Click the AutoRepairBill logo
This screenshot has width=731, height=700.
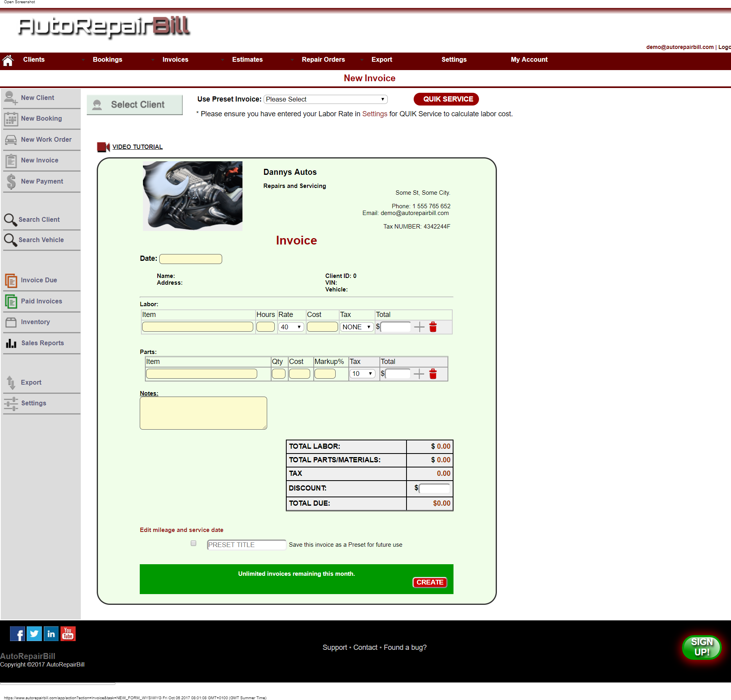[104, 27]
